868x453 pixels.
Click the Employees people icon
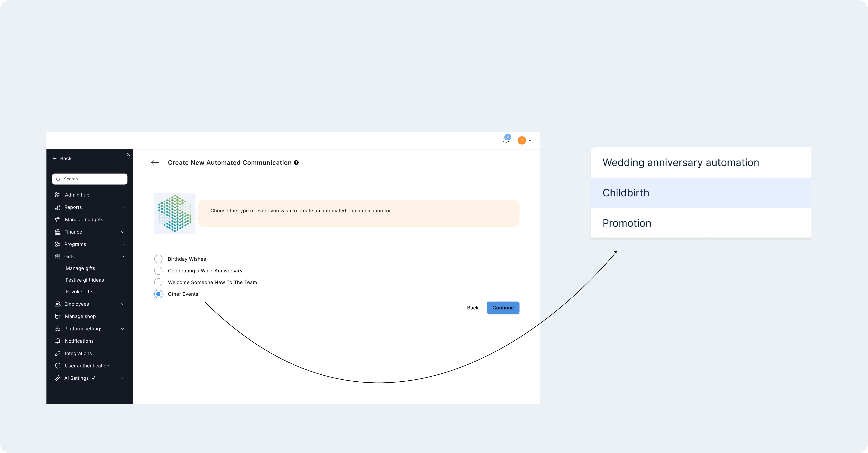tap(58, 304)
